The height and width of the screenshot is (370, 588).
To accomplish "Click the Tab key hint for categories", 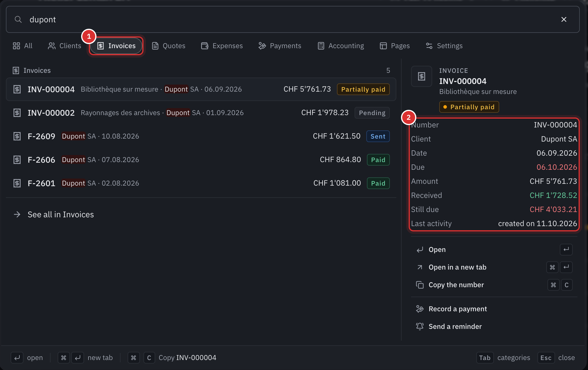I will 485,358.
